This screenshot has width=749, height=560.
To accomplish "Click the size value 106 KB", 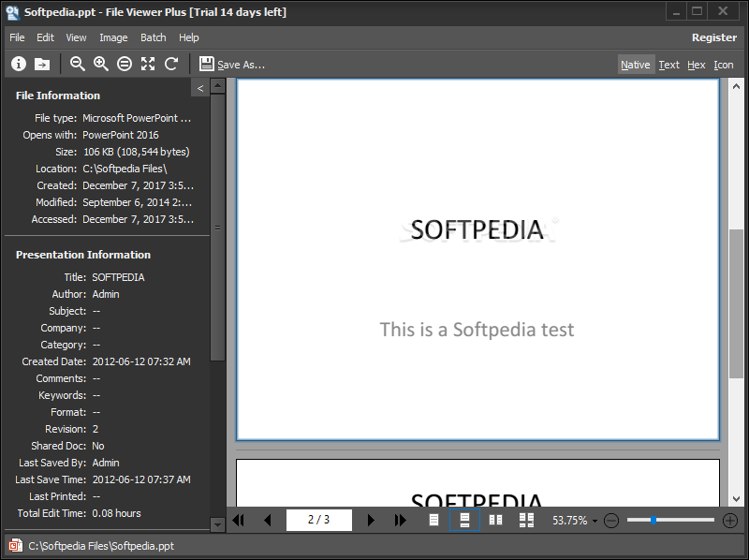I will [137, 152].
